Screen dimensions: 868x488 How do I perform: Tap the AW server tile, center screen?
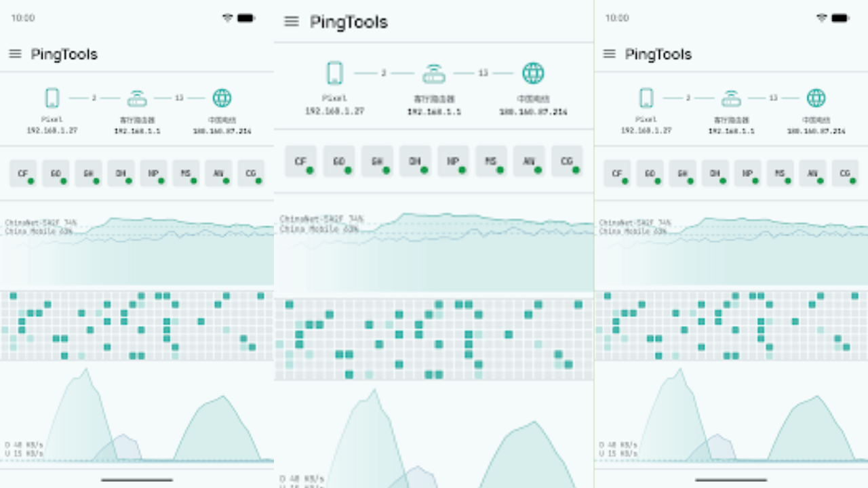click(x=529, y=161)
